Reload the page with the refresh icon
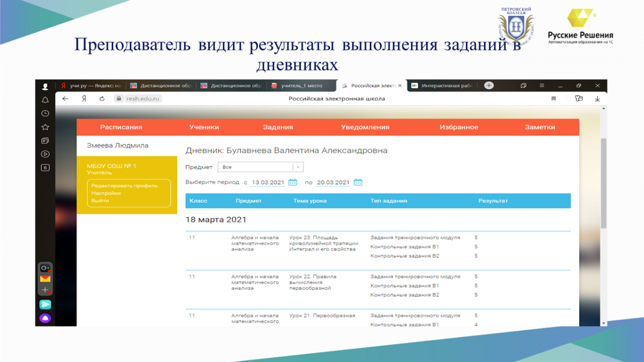 click(101, 99)
